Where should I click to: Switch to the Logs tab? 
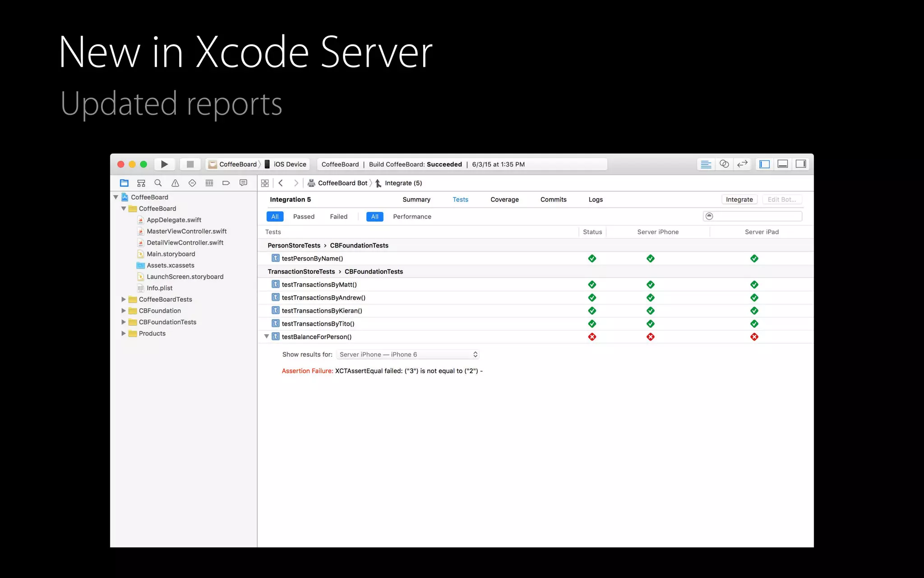(596, 200)
